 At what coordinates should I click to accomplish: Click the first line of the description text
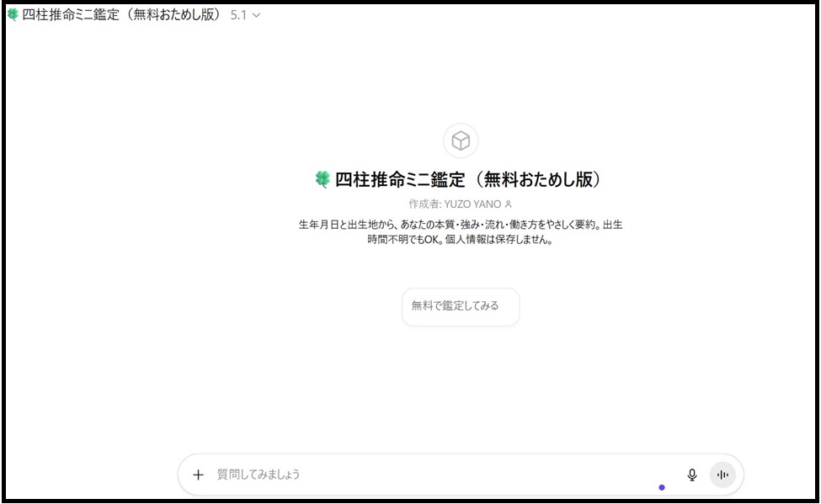pos(461,225)
